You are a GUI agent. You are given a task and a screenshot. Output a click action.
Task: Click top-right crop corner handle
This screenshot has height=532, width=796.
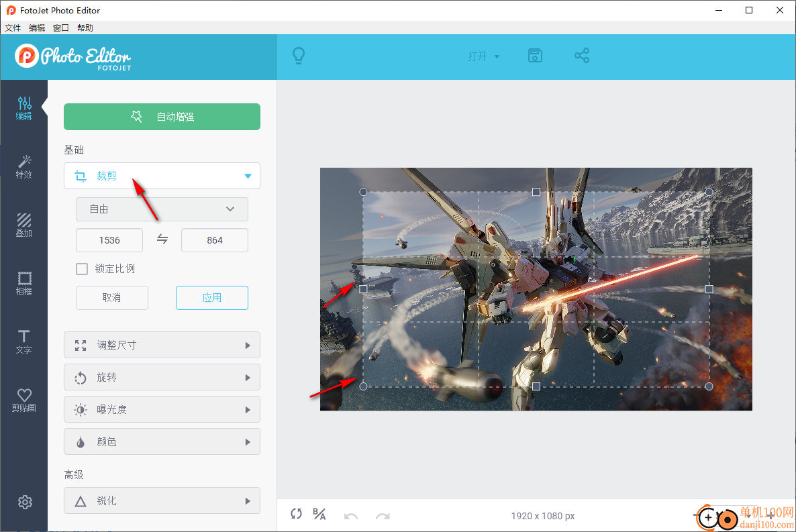point(709,192)
